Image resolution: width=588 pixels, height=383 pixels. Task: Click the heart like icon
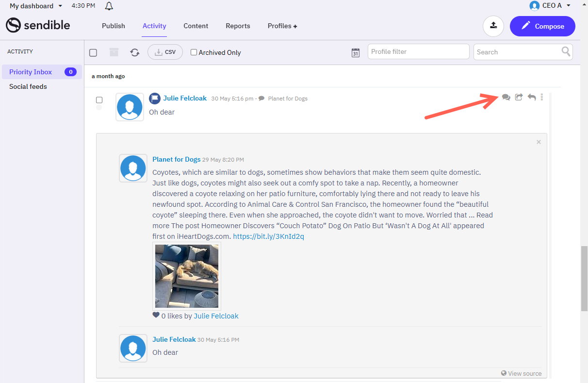(156, 315)
